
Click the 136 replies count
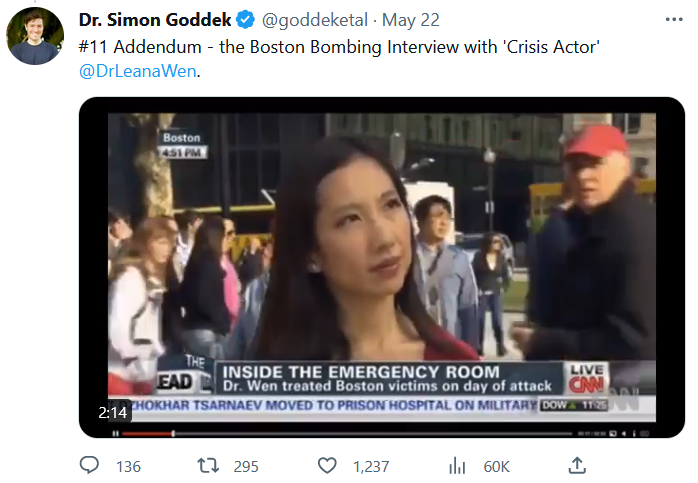point(128,467)
